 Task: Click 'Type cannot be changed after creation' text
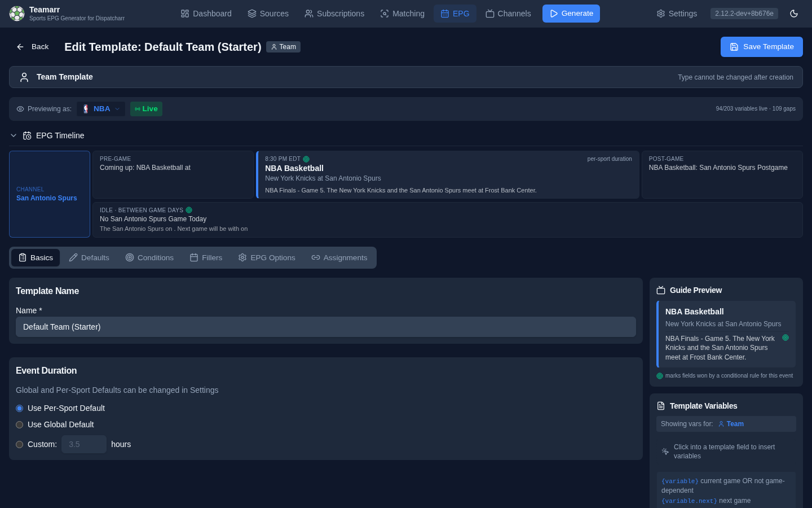735,77
